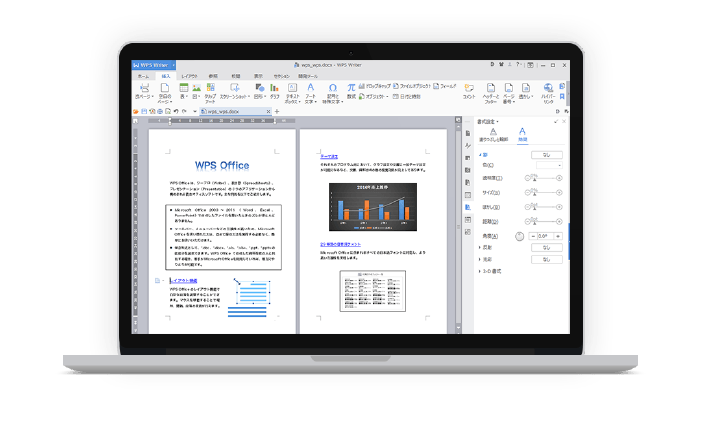
Task: Click the document vertical scrollbar
Action: pyautogui.click(x=458, y=226)
